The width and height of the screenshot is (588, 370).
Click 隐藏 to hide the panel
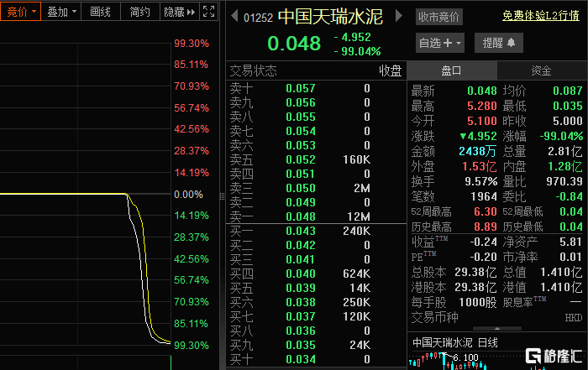pos(179,12)
